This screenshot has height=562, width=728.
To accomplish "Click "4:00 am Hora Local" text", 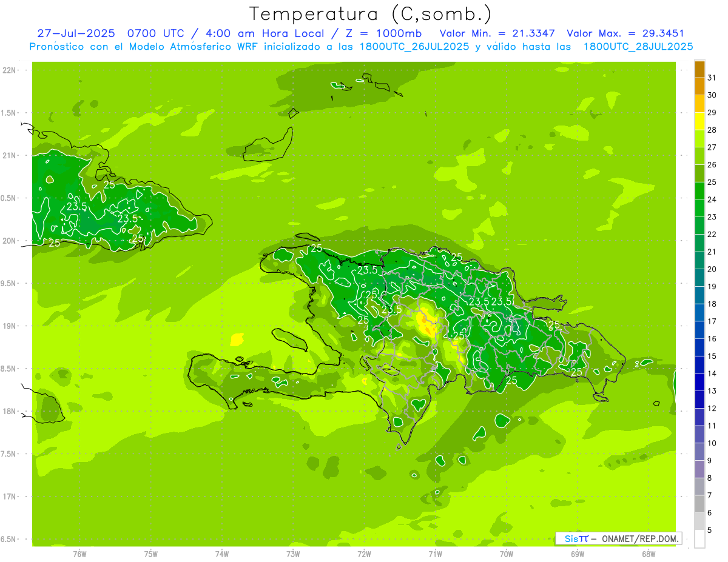I will [x=265, y=33].
